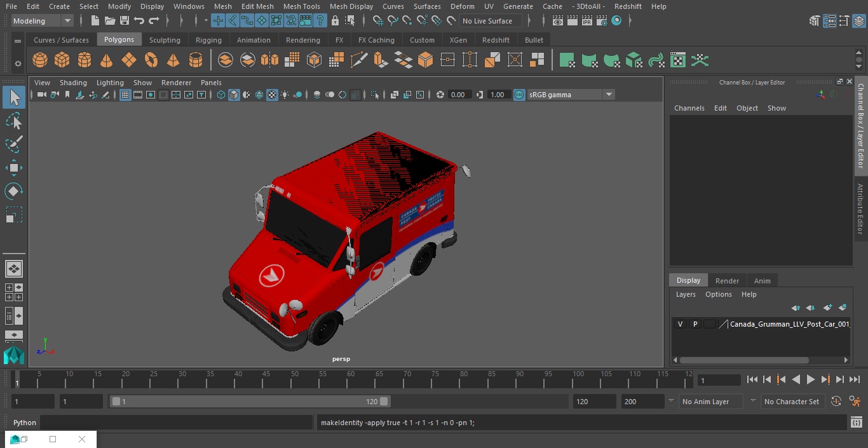Toggle the sRGB view transform button
Viewport: 868px width, 448px height.
point(519,95)
